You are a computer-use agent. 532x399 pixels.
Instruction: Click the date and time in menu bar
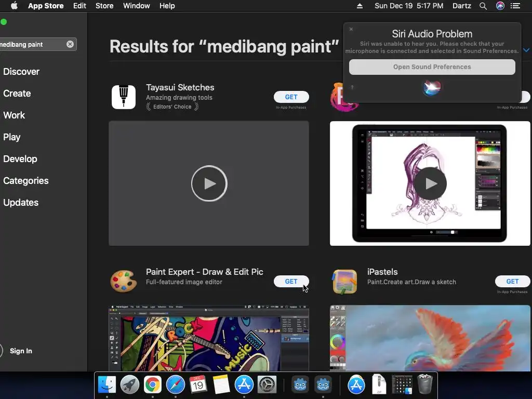pyautogui.click(x=409, y=6)
